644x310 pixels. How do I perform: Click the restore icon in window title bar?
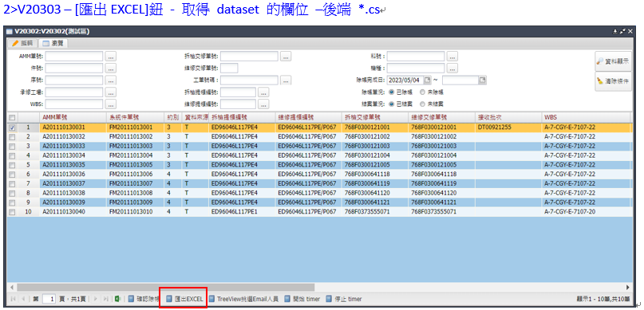[622, 32]
